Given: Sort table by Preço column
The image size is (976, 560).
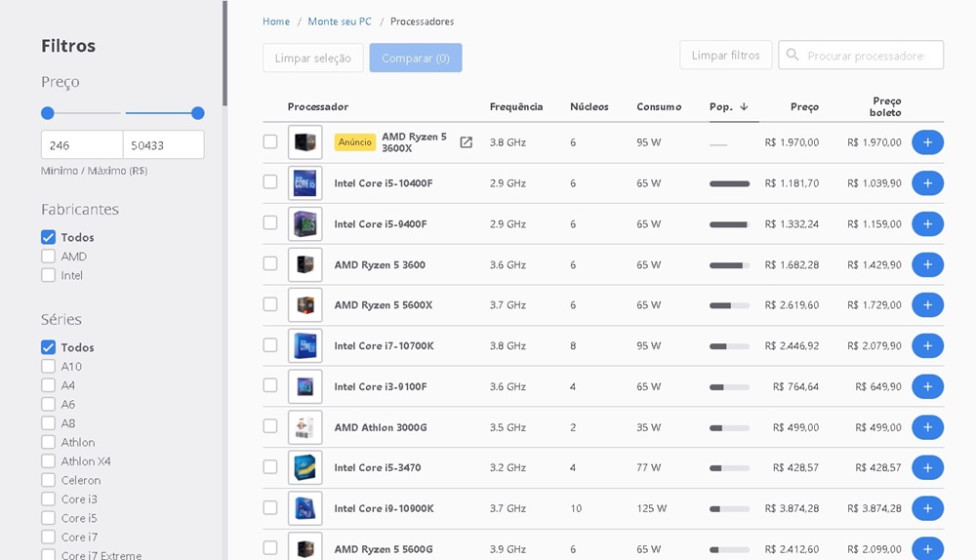Looking at the screenshot, I should [804, 107].
